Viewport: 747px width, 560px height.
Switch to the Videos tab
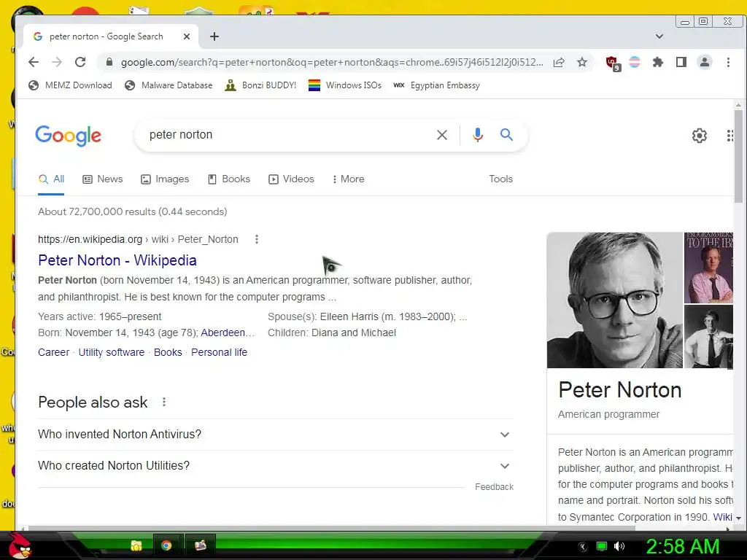click(x=291, y=179)
